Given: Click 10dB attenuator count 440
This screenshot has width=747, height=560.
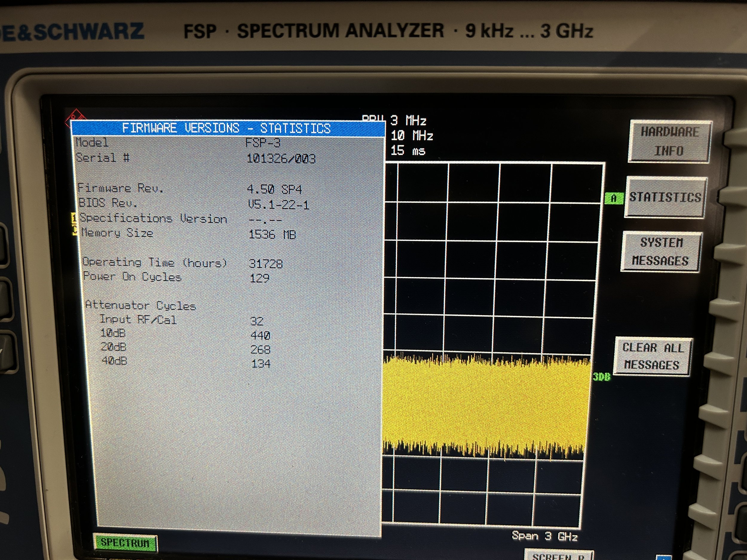Looking at the screenshot, I should (260, 335).
